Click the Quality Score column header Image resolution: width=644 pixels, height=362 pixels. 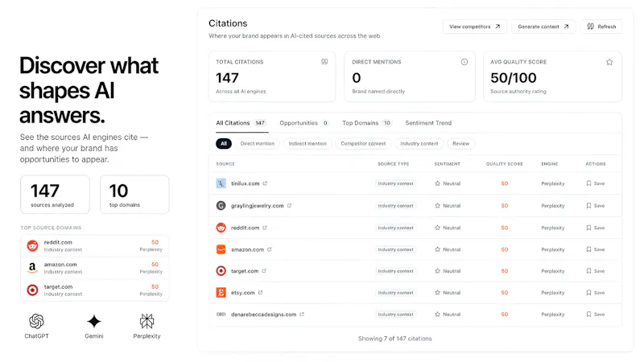505,164
